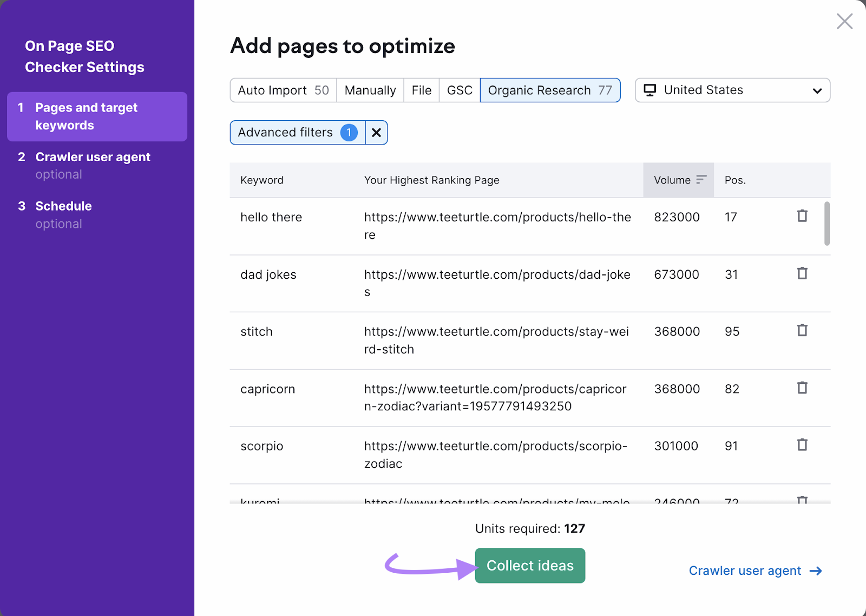
Task: Delete the 'scorpio' keyword row
Action: (x=802, y=445)
